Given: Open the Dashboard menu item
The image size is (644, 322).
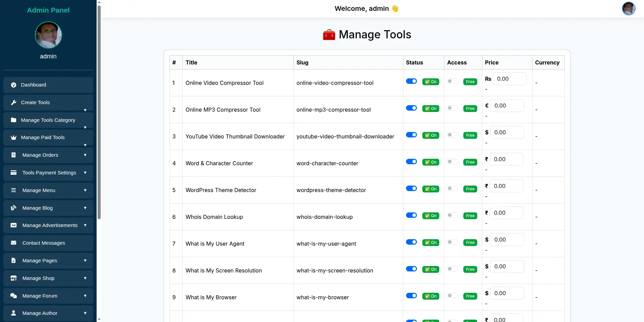Looking at the screenshot, I should point(34,85).
